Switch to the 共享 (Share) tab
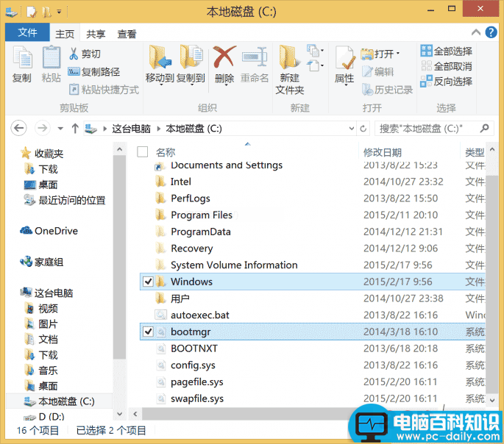Viewport: 504px width, 444px height. coord(96,34)
